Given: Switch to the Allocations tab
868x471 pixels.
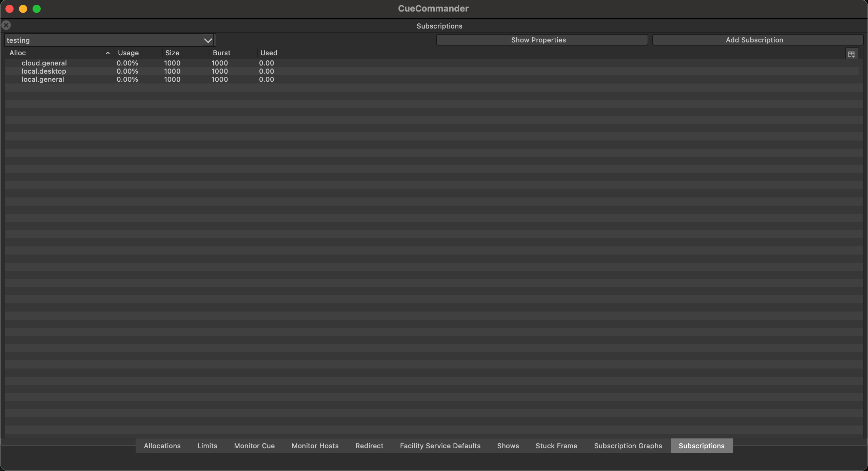Looking at the screenshot, I should 162,446.
